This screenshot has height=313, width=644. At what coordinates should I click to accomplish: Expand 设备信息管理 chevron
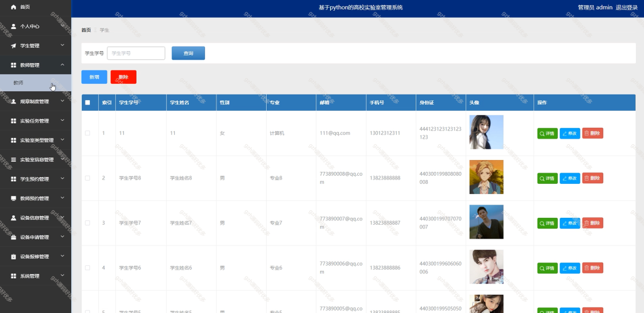[62, 217]
